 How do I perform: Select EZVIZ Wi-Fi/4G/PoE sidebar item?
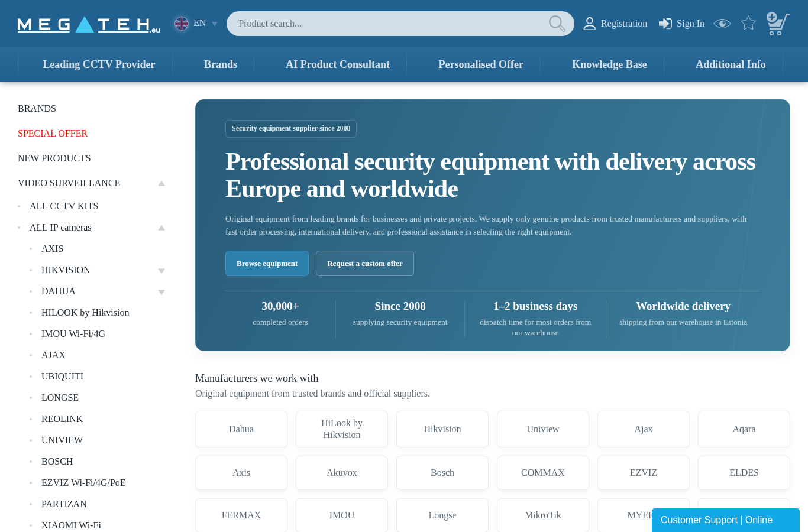pyautogui.click(x=83, y=483)
